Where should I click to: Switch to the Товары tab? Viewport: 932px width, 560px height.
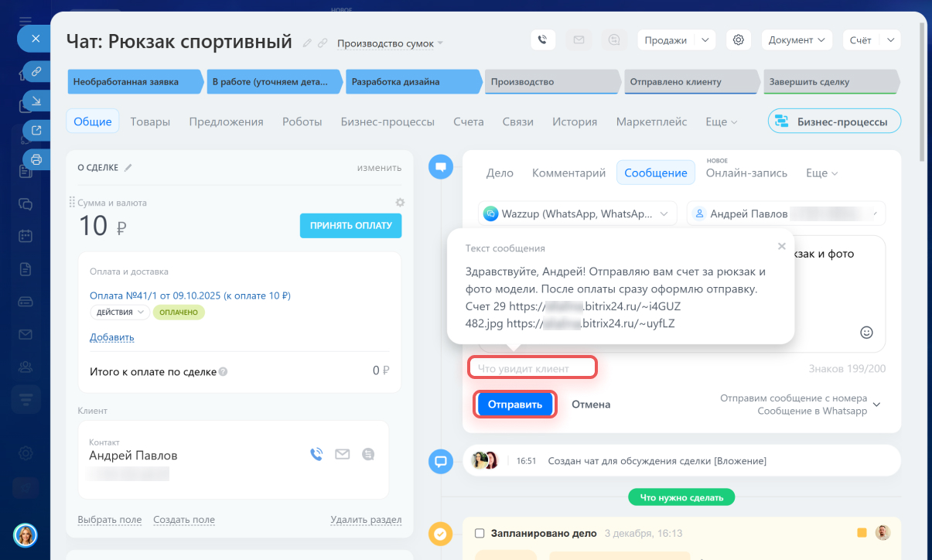[150, 122]
